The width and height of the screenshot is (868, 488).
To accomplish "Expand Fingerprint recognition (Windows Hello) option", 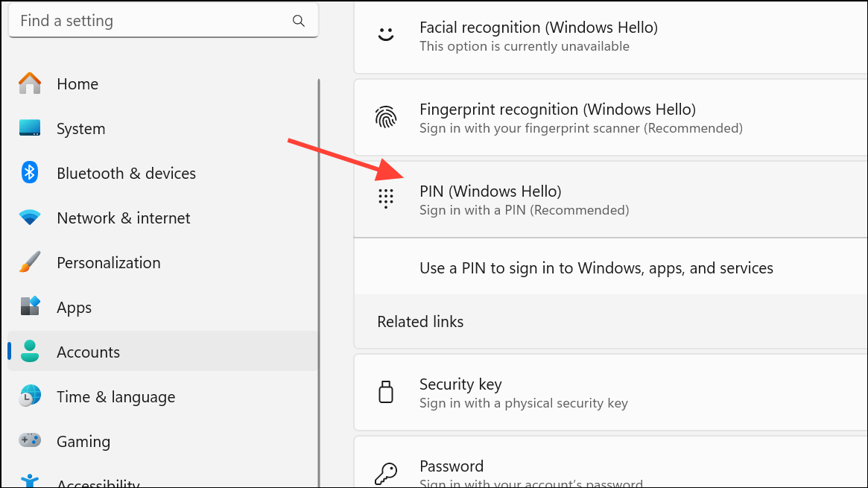I will (611, 118).
